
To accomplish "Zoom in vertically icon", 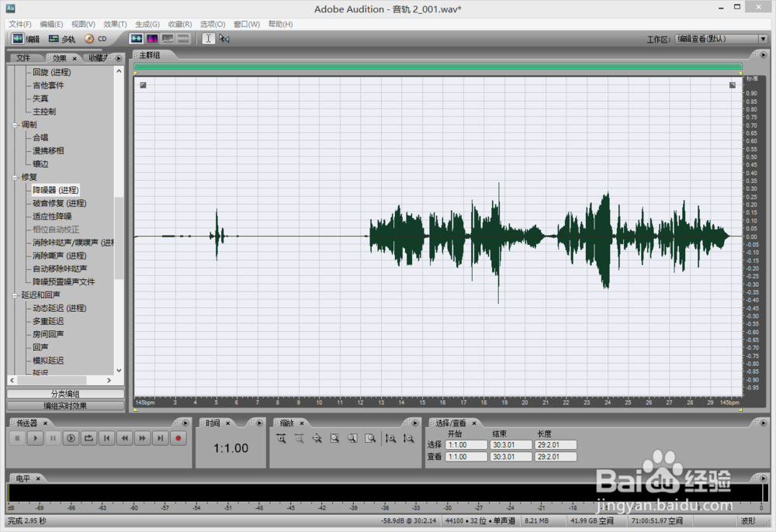I will coord(390,439).
